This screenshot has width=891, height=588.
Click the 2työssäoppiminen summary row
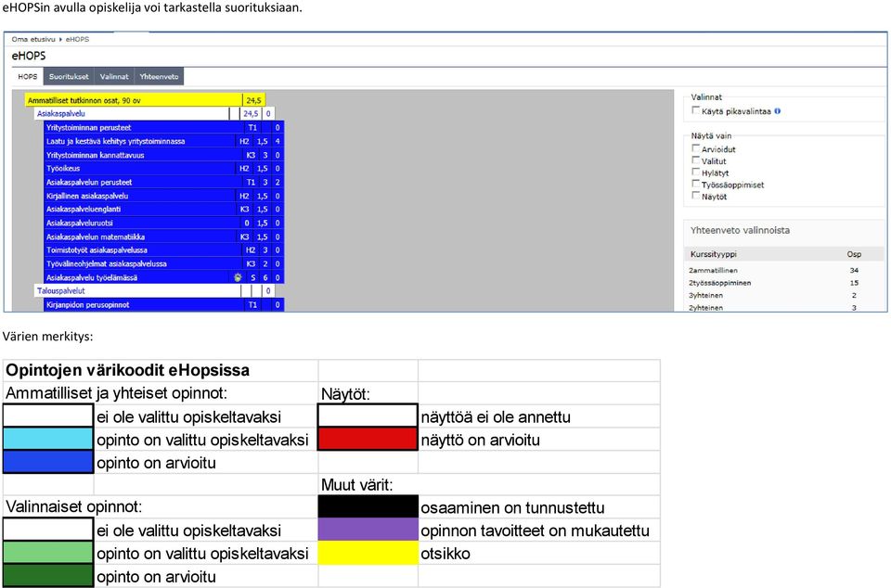pos(786,283)
